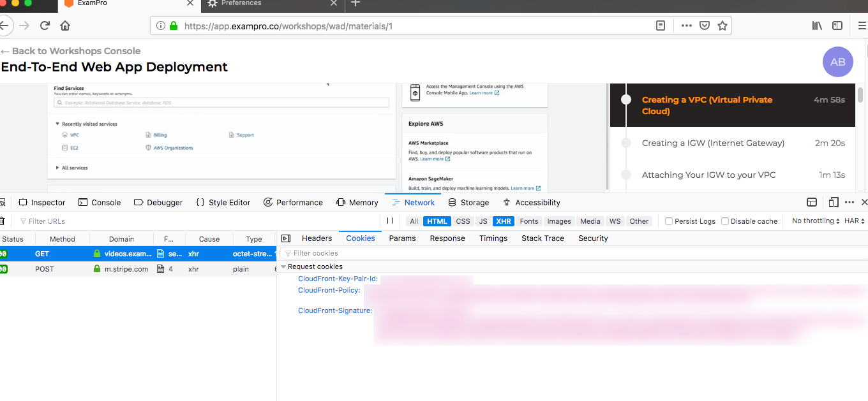Enable Disable cache checkbox
868x401 pixels.
[x=725, y=221]
